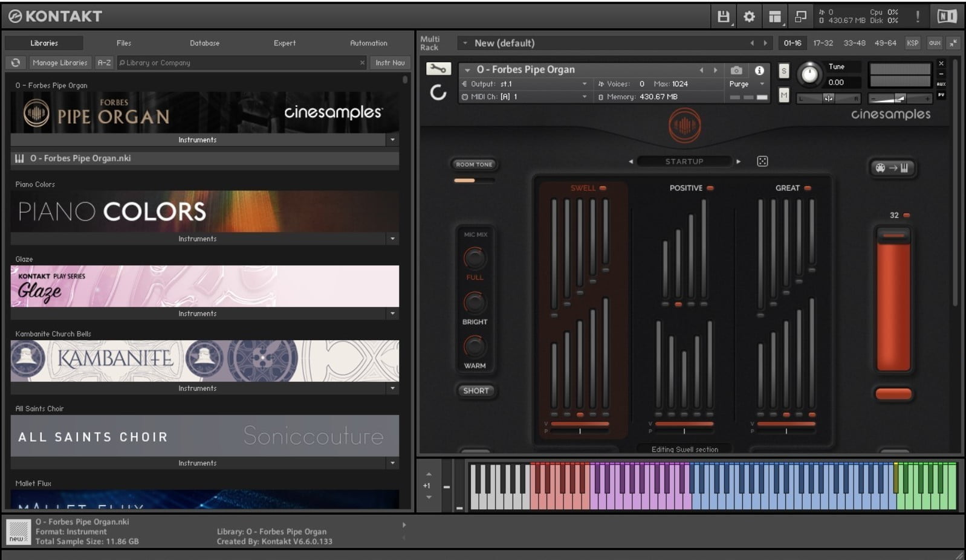Expand Piano Colors Instruments dropdown arrow

[392, 239]
